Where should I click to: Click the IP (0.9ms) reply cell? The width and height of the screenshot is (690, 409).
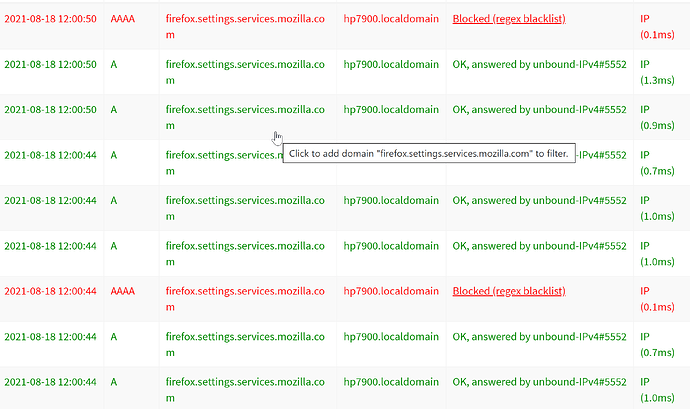coord(657,118)
